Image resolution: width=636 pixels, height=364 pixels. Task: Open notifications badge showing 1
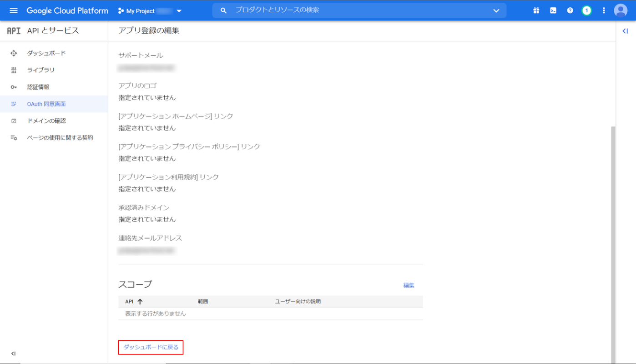(x=586, y=10)
